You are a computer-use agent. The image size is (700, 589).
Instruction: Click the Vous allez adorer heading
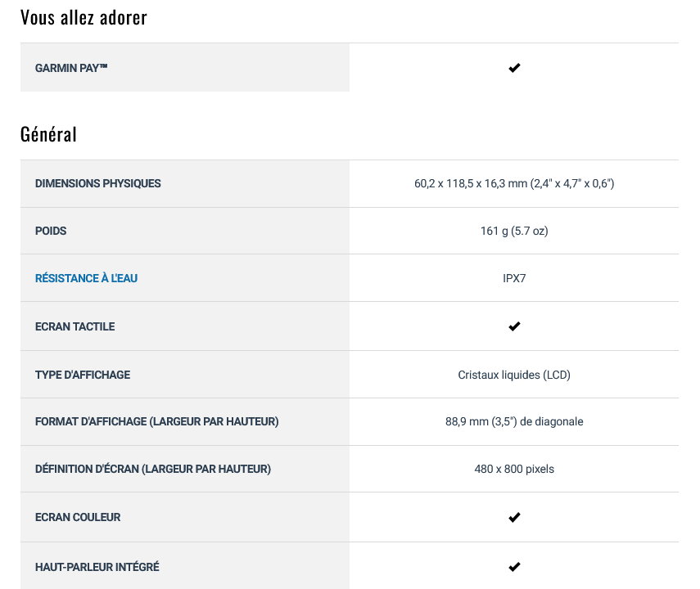84,18
